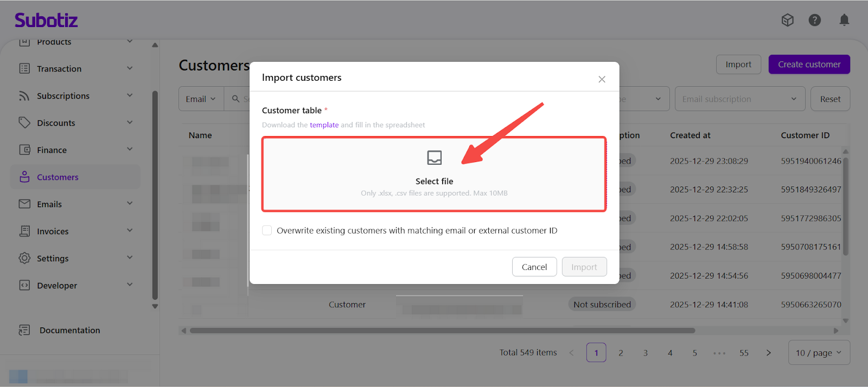Screen dimensions: 868x387
Task: Expand the Finance menu chevron
Action: 130,150
